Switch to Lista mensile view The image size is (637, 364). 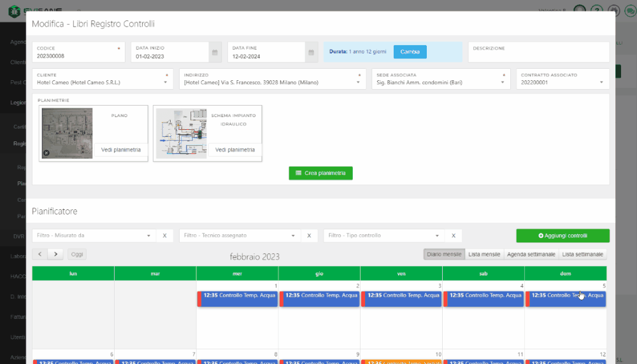click(x=483, y=255)
